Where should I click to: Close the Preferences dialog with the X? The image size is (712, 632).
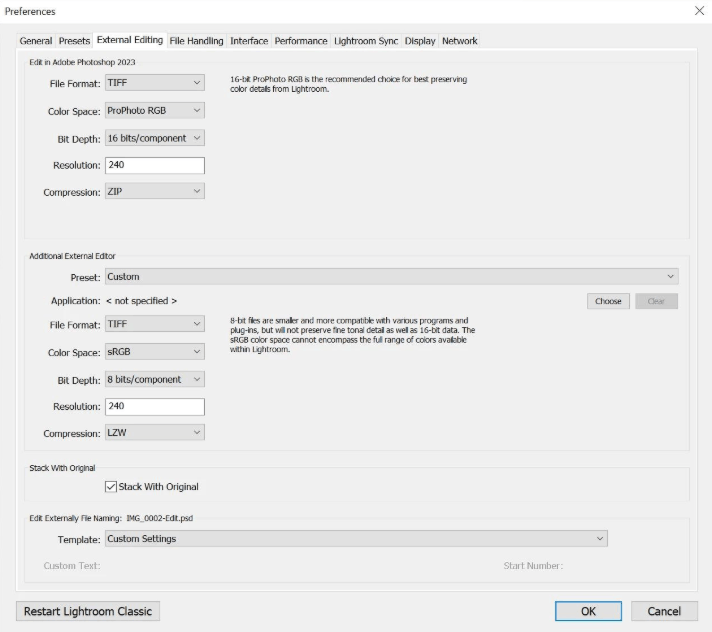click(699, 10)
